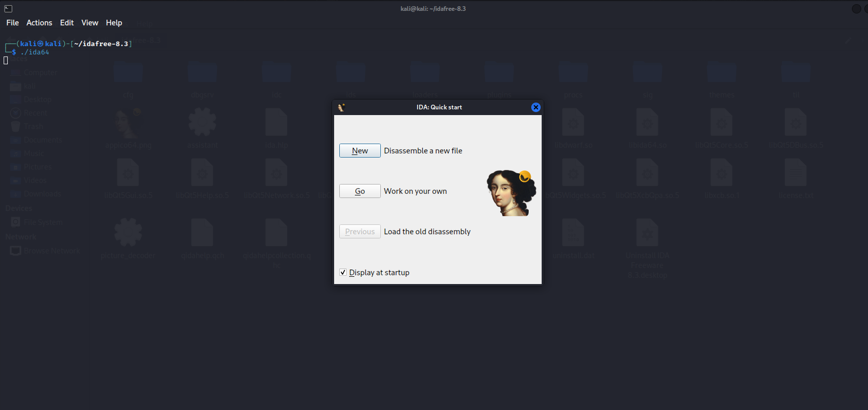Click the terminal icon in top-left corner

point(8,9)
